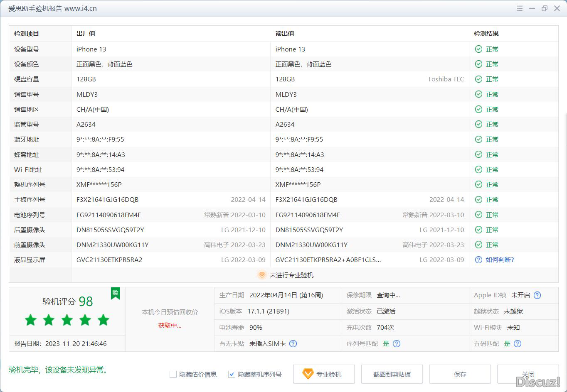The image size is (567, 392).
Task: Click the normal check icon for 销售型号
Action: tap(478, 94)
